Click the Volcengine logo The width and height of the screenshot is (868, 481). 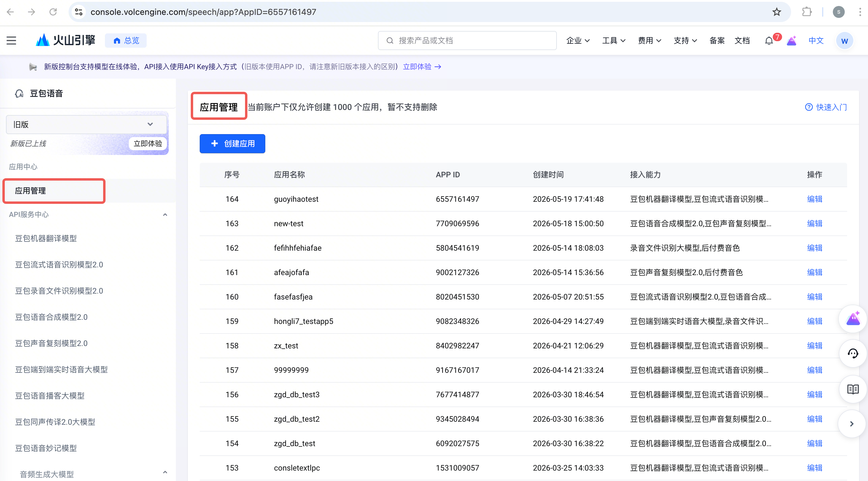tap(65, 41)
